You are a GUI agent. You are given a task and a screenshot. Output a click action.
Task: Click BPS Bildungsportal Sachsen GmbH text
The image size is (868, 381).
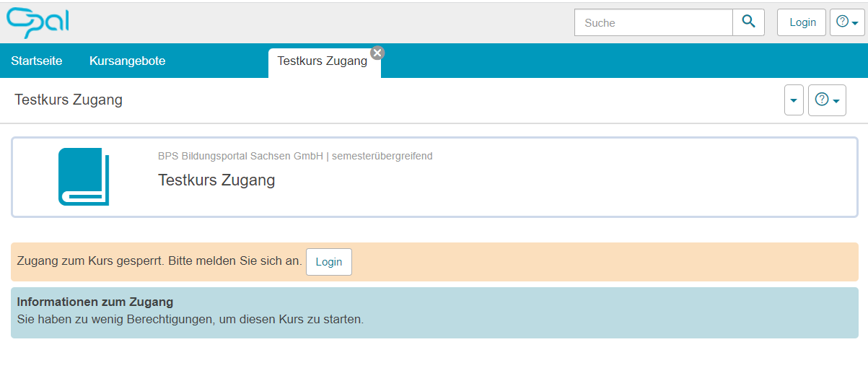point(240,156)
